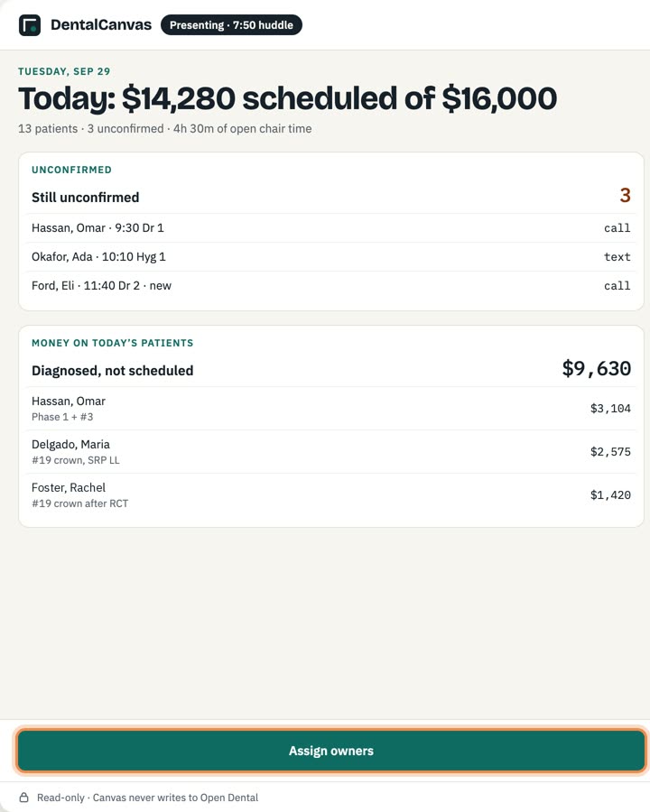Open Delgado, Maria #19 crown treatment row
Screen dimensions: 650x812
click(x=331, y=452)
